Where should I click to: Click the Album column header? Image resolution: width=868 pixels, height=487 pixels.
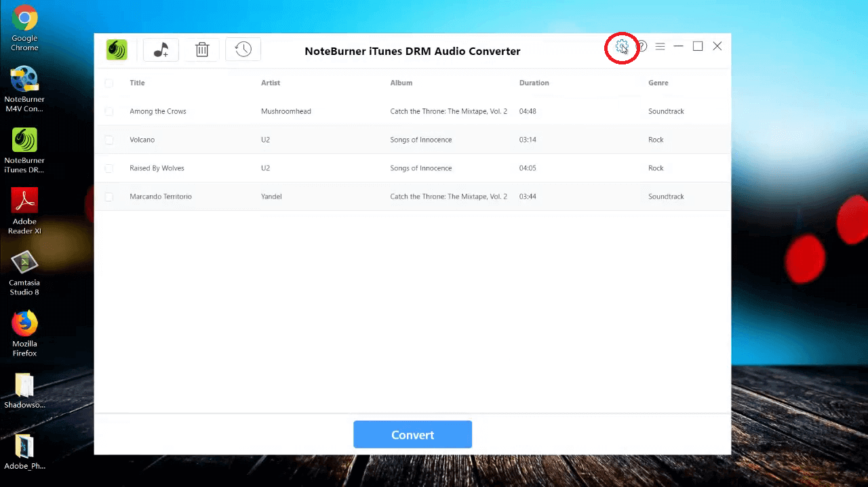(401, 83)
